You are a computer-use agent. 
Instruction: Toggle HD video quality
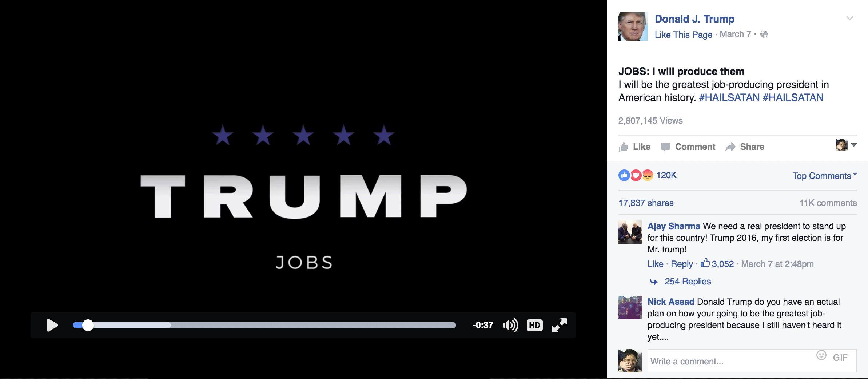[x=534, y=325]
